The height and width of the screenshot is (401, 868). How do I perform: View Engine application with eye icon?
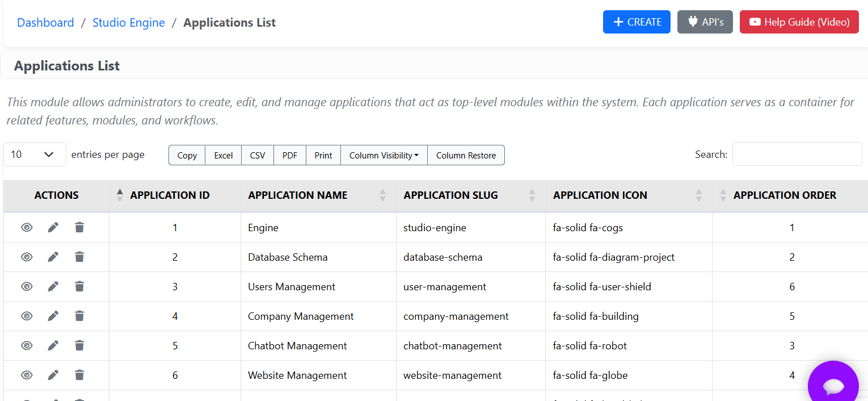click(x=27, y=227)
